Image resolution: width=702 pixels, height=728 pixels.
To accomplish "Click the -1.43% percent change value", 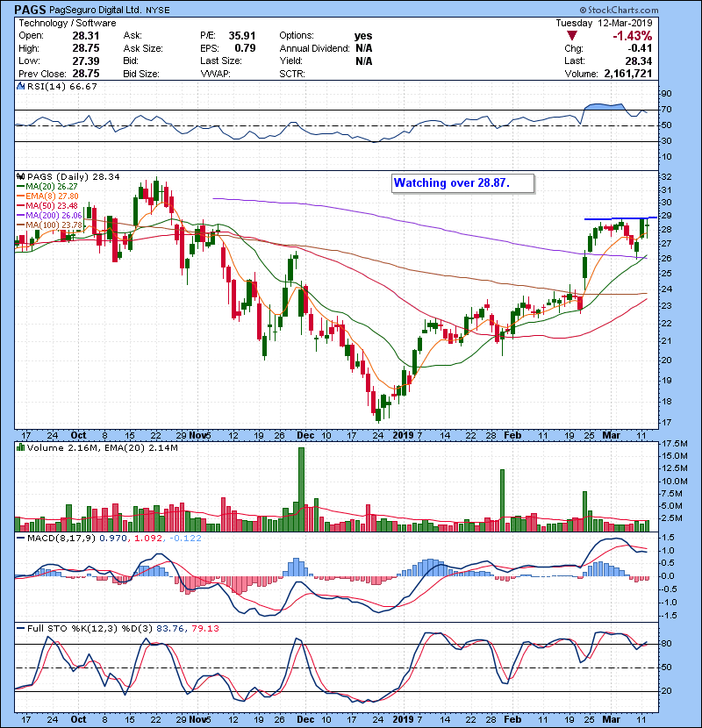I will (x=633, y=36).
